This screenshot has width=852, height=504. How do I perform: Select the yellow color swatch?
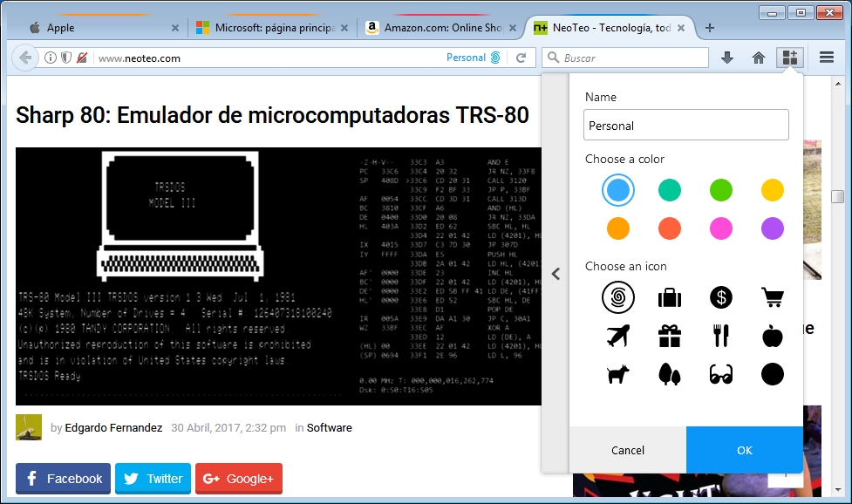[x=772, y=190]
